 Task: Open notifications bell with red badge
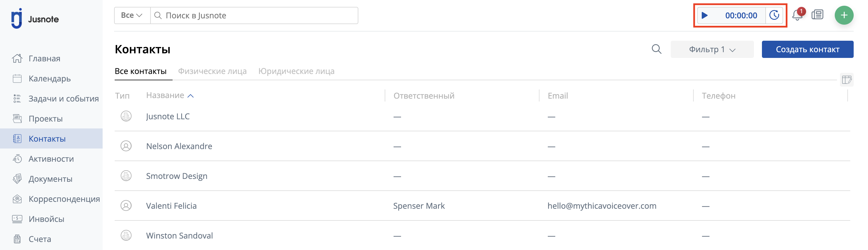[797, 15]
